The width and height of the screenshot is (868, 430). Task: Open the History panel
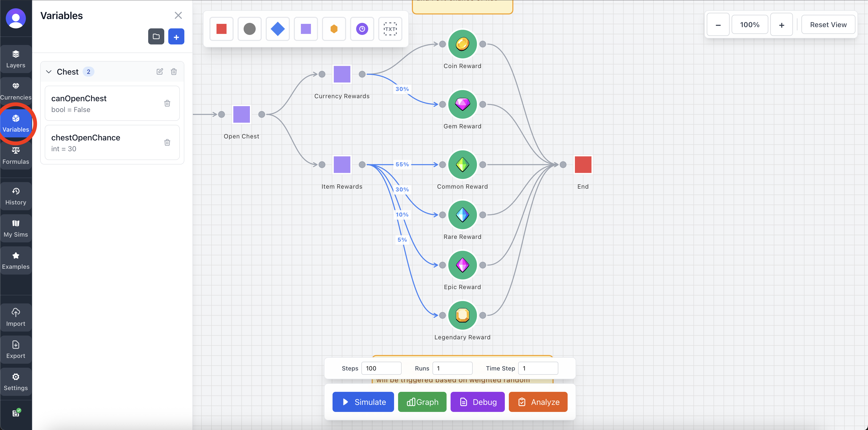point(16,196)
